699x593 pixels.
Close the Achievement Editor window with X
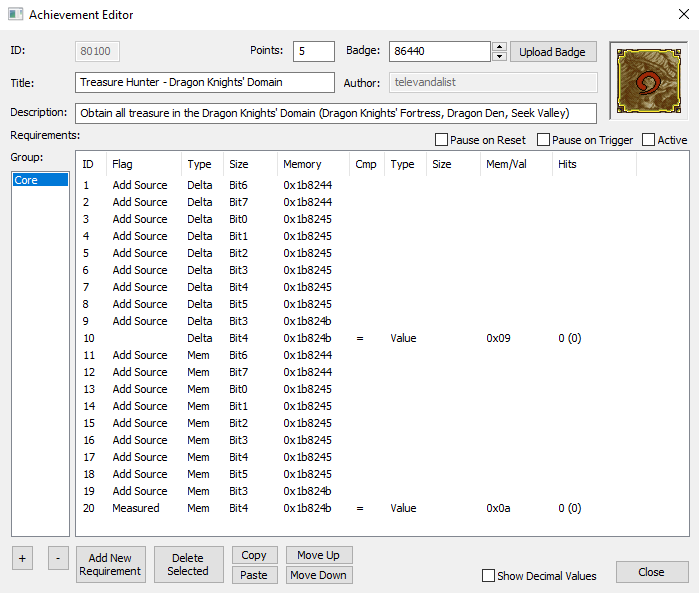click(x=684, y=14)
